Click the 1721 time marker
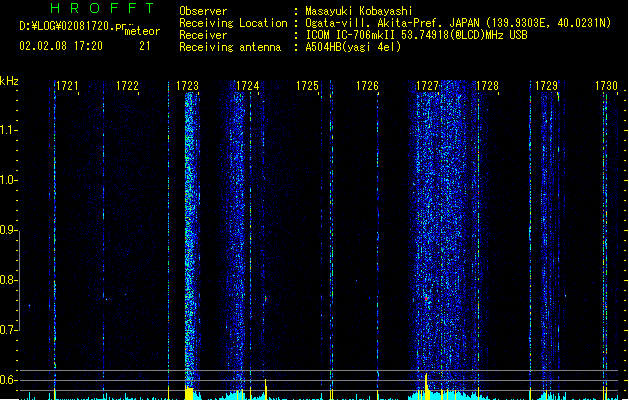 67,86
